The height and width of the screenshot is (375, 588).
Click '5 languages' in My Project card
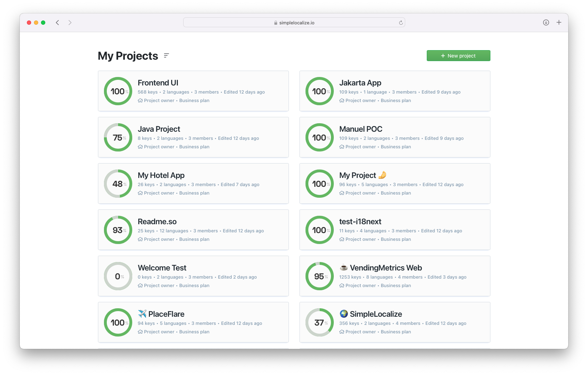coord(374,185)
